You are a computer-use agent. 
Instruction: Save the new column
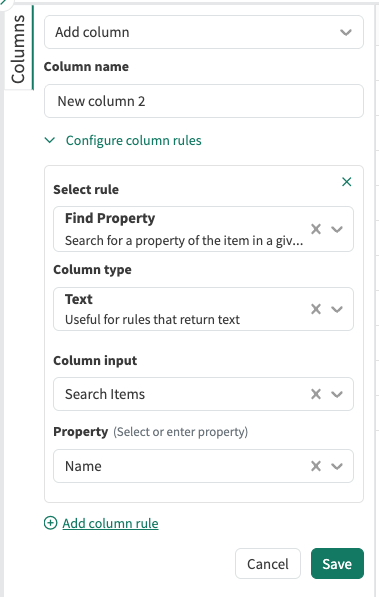337,563
